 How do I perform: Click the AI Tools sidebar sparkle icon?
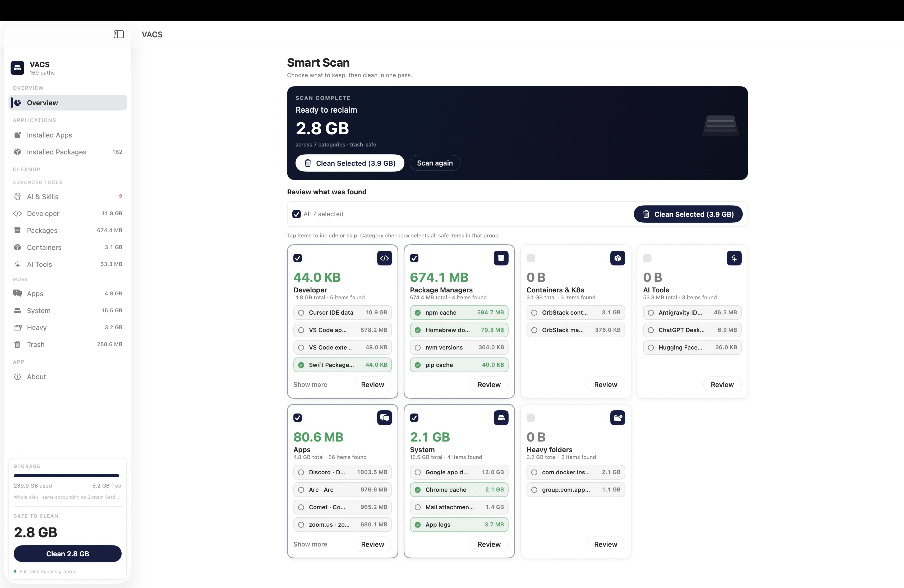pyautogui.click(x=17, y=264)
